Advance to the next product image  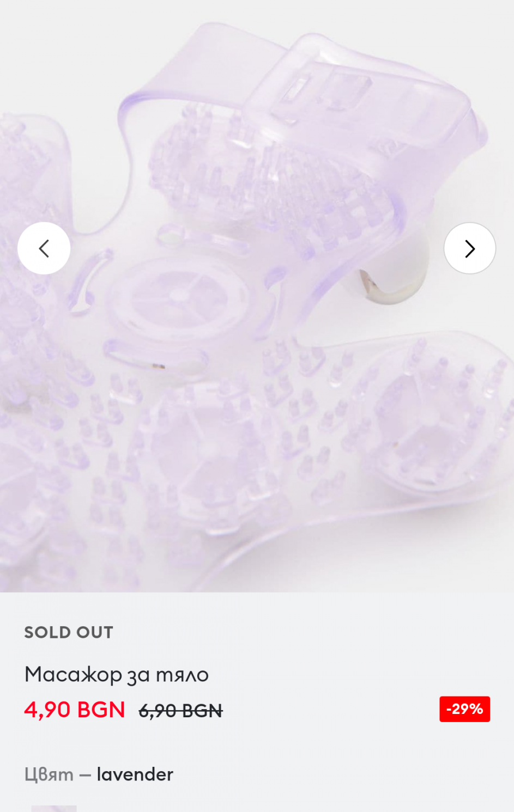point(470,248)
